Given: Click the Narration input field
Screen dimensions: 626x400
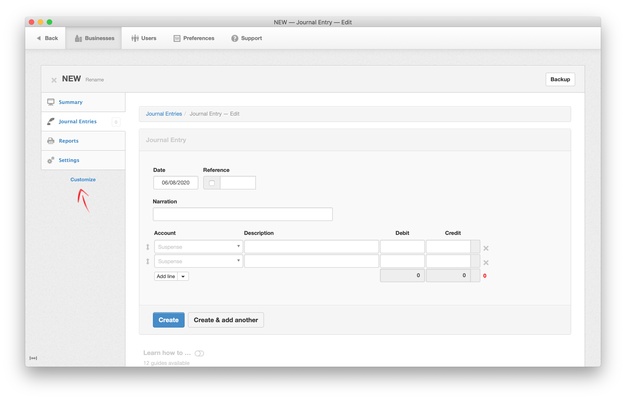Looking at the screenshot, I should (x=243, y=214).
